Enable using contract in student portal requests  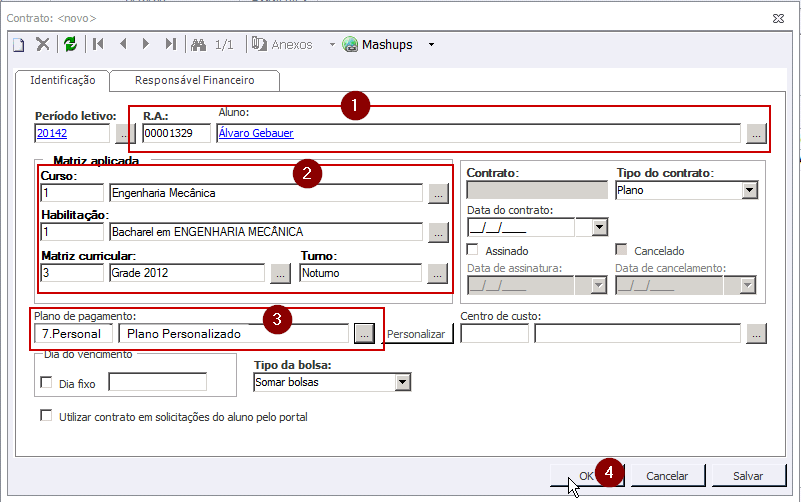[x=45, y=415]
